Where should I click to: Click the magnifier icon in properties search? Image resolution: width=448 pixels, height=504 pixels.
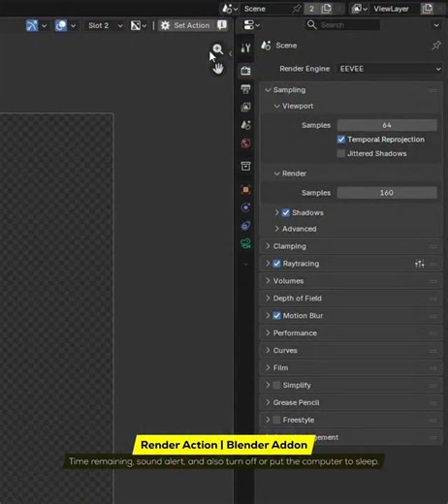311,25
